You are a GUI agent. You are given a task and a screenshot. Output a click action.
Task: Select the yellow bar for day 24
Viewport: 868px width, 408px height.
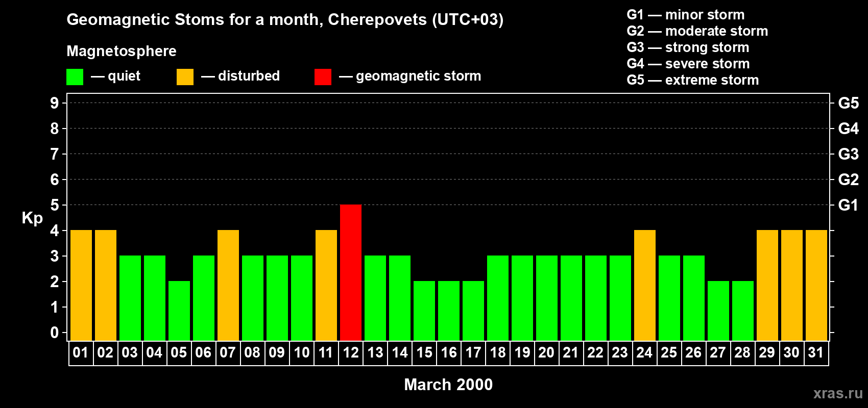pos(645,285)
